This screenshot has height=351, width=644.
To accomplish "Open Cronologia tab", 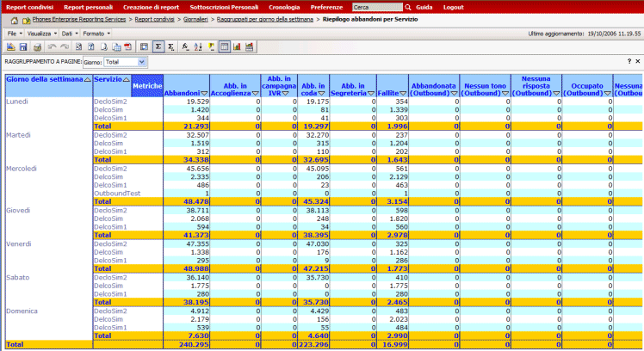I will [x=284, y=7].
